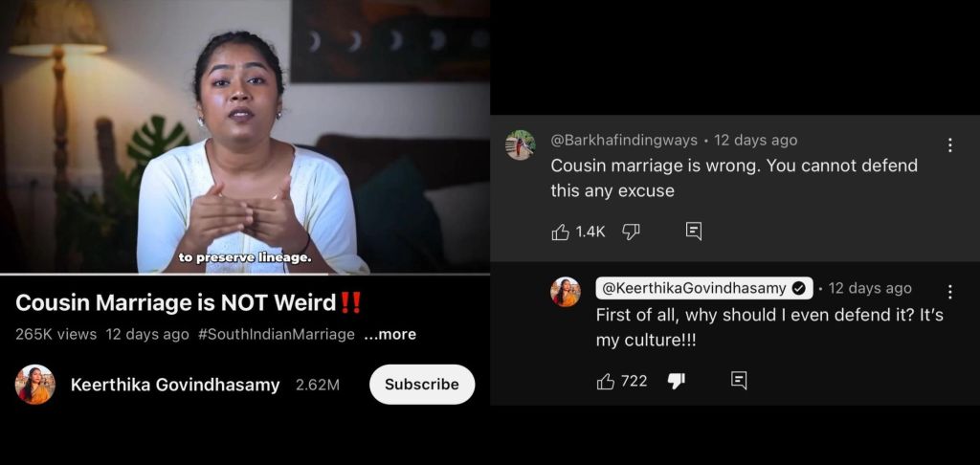Tap the video player frame
Image resolution: width=980 pixels, height=465 pixels.
pos(245,136)
